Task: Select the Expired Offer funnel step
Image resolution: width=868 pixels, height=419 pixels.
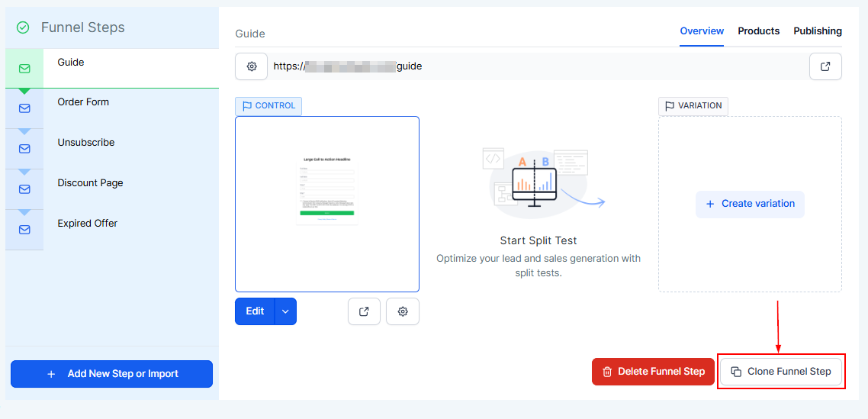Action: pos(112,230)
